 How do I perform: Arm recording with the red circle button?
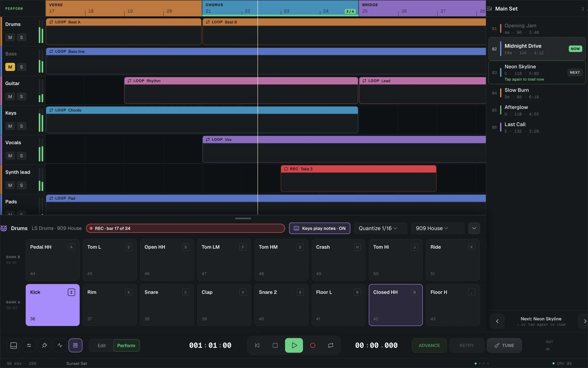point(313,345)
